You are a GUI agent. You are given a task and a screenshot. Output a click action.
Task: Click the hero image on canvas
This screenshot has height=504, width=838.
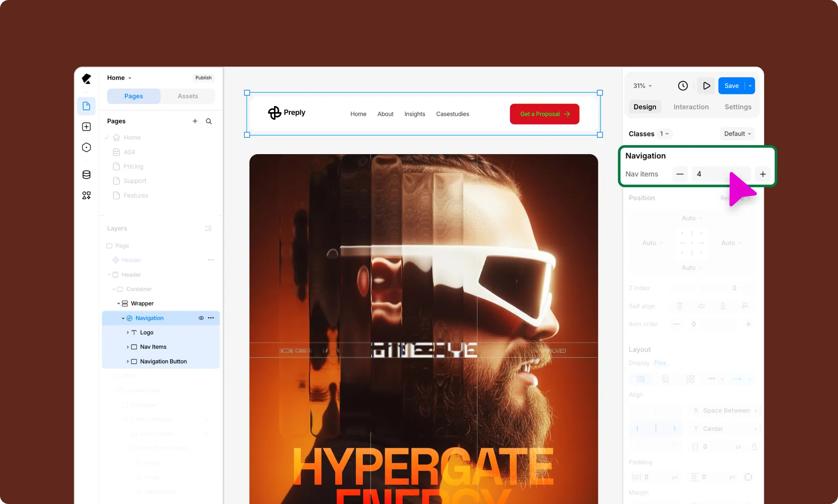tap(423, 329)
